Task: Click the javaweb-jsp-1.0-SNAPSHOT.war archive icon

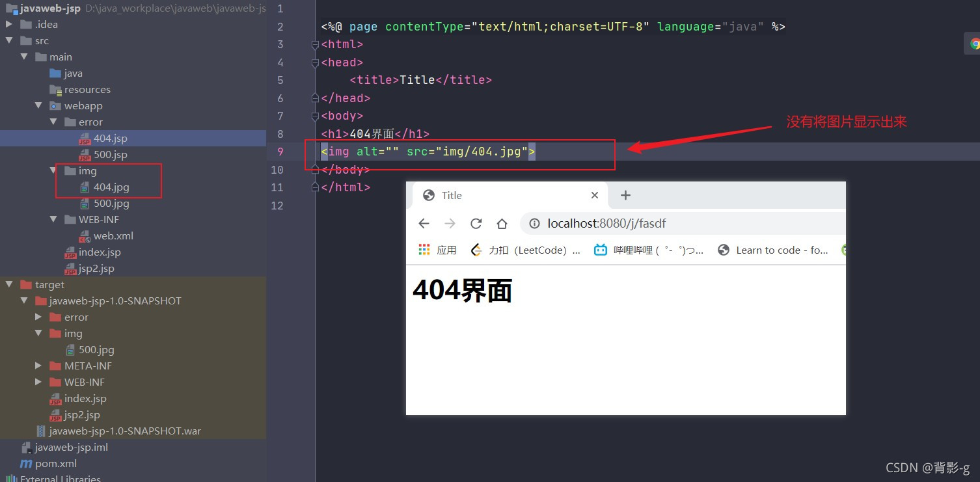Action: (41, 431)
